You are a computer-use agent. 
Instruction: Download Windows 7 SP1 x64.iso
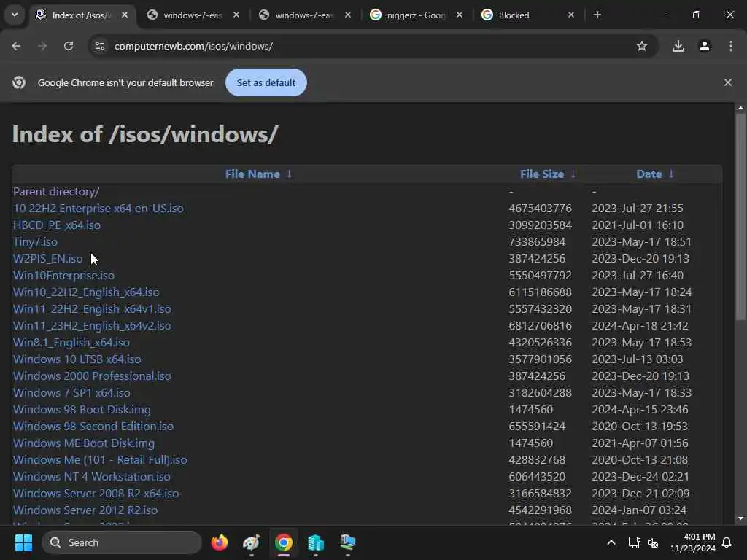tap(71, 392)
